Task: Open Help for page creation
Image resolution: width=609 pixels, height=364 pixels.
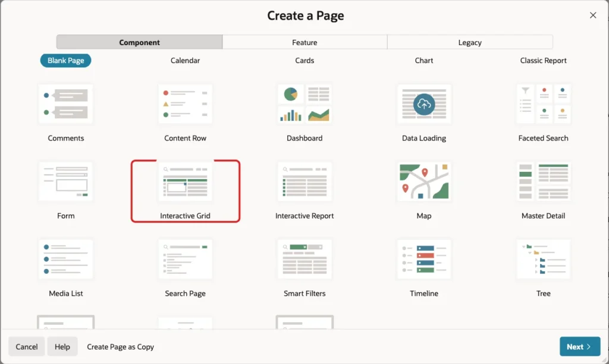Action: pyautogui.click(x=62, y=347)
